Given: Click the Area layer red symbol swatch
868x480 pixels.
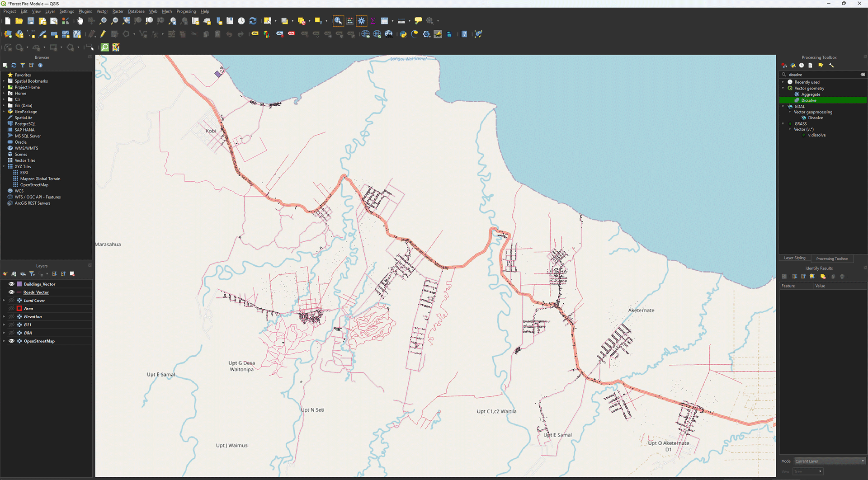Looking at the screenshot, I should tap(19, 309).
